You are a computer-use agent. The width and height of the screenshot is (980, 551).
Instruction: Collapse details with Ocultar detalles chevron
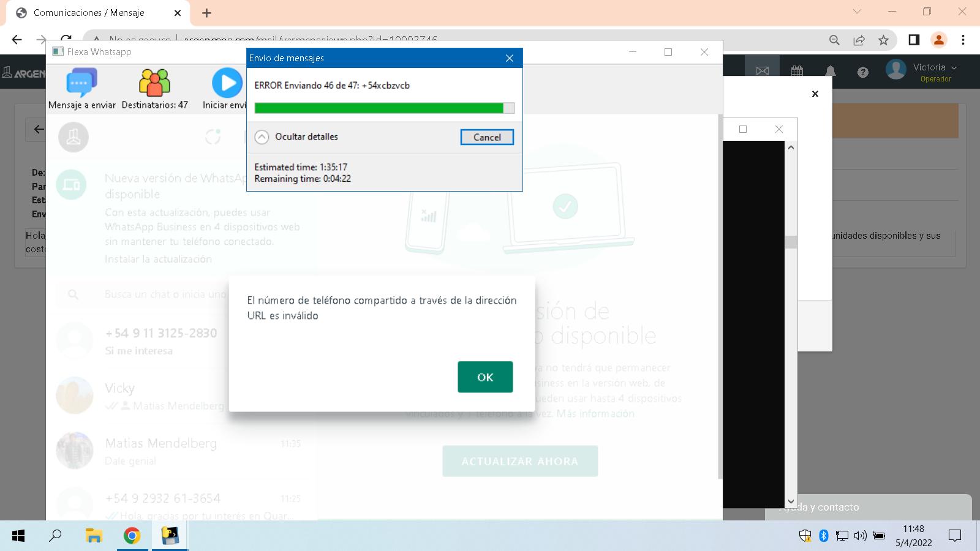click(262, 137)
